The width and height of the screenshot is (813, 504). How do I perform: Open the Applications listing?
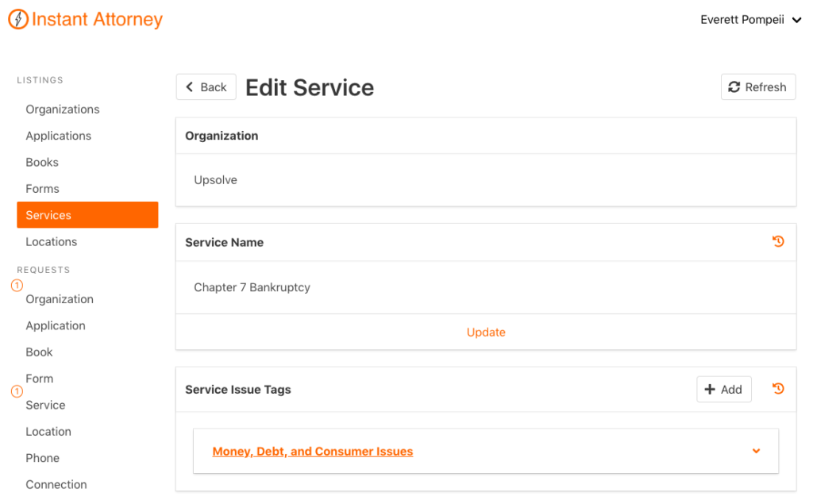pos(59,136)
